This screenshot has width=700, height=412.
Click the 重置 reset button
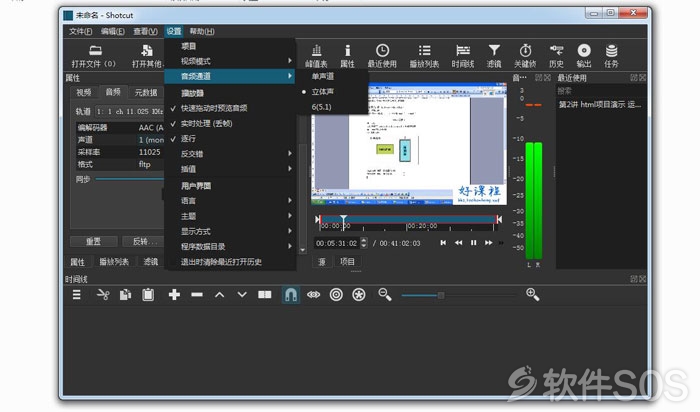(94, 241)
